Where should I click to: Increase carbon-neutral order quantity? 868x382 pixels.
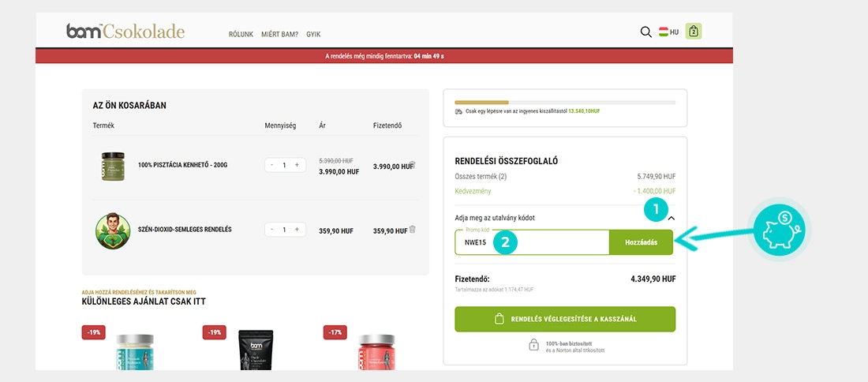[297, 229]
